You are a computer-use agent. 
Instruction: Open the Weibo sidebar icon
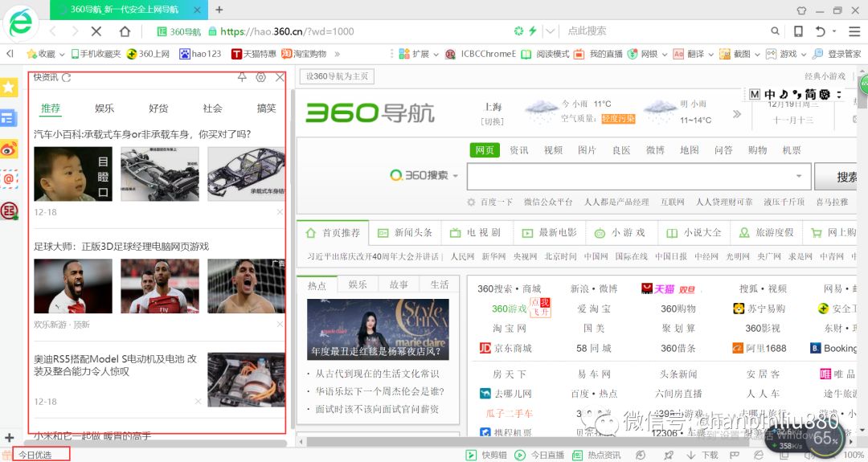[10, 149]
